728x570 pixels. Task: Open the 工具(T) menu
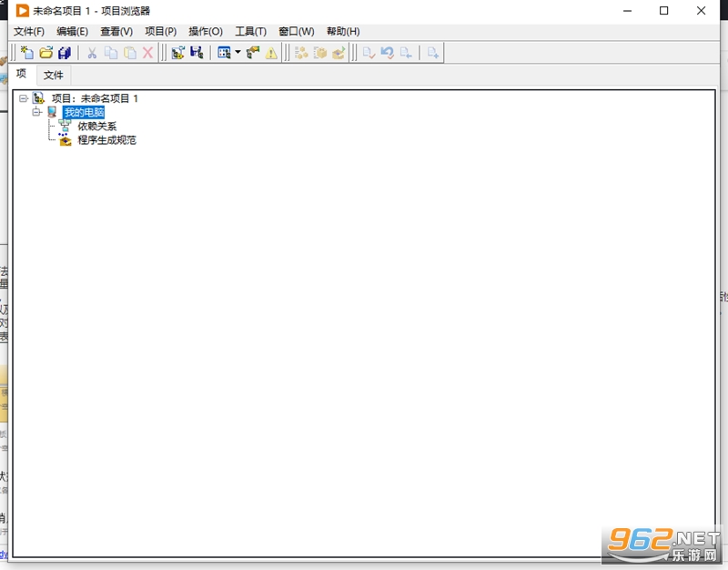click(251, 31)
